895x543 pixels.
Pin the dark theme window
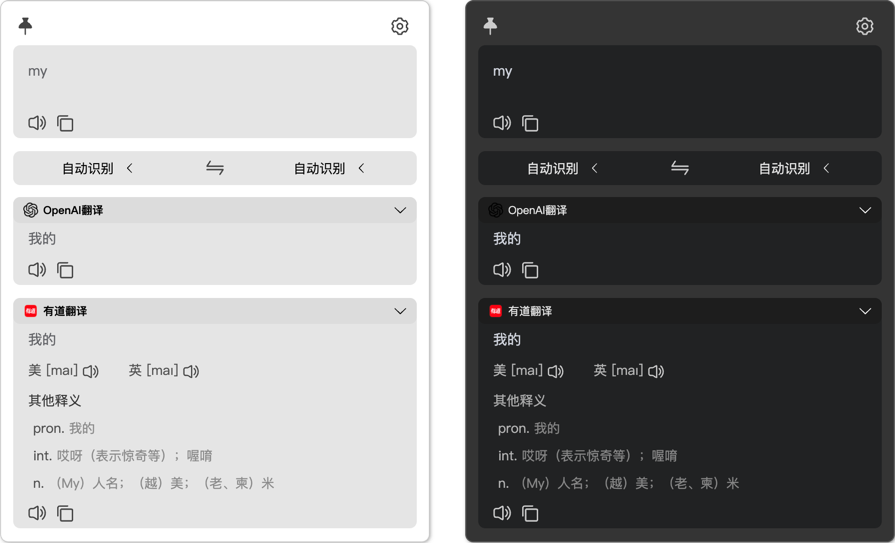(490, 26)
